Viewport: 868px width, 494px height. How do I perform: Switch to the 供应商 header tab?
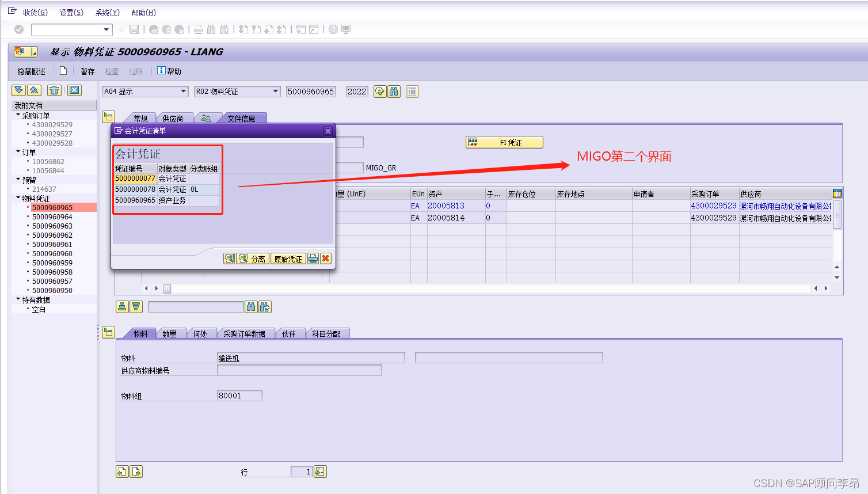(173, 119)
